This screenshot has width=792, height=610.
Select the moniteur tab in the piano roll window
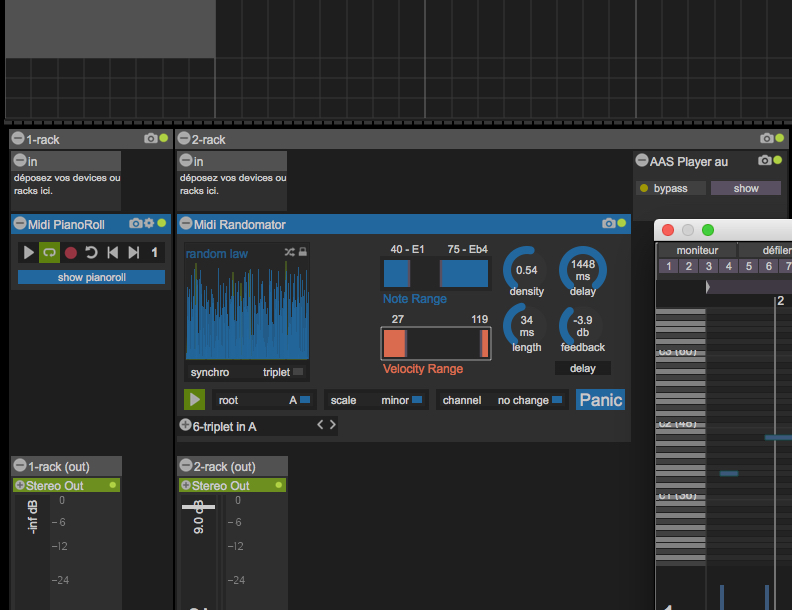(697, 250)
